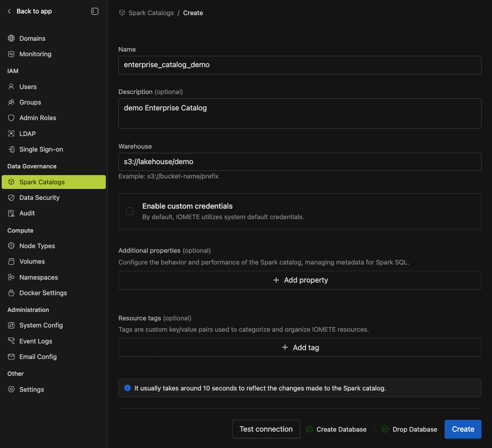Open Data Security via its shield icon

11,197
